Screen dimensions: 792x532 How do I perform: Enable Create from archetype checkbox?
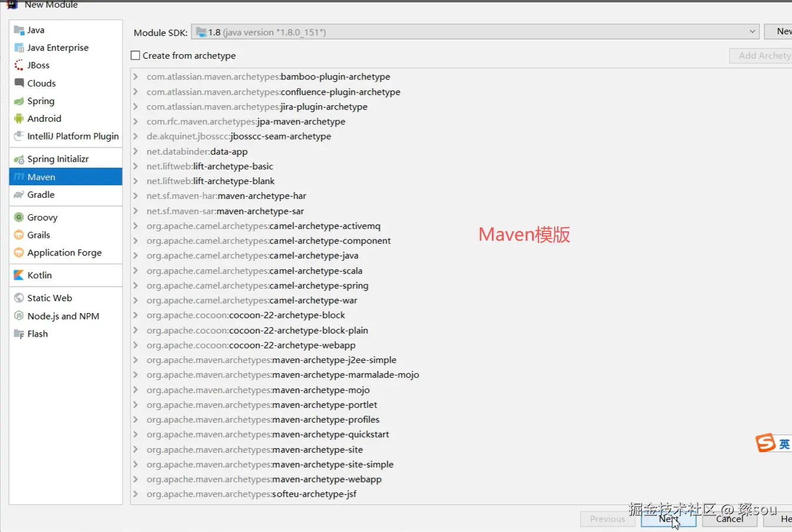(x=135, y=55)
